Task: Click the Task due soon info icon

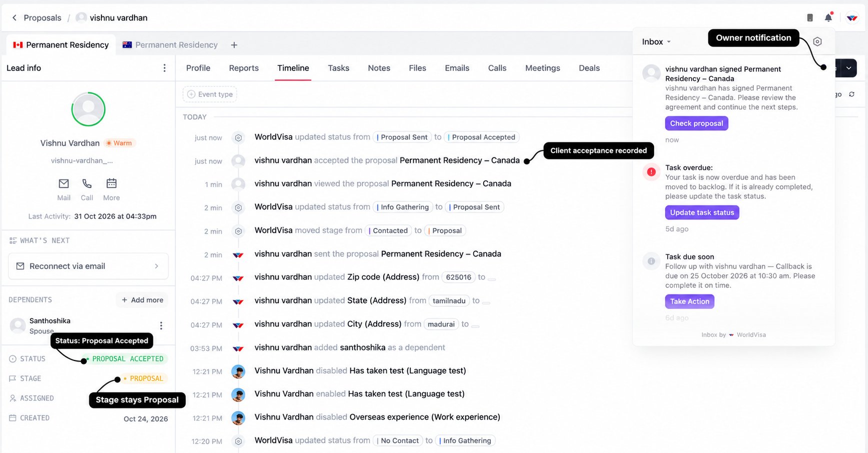Action: point(651,261)
